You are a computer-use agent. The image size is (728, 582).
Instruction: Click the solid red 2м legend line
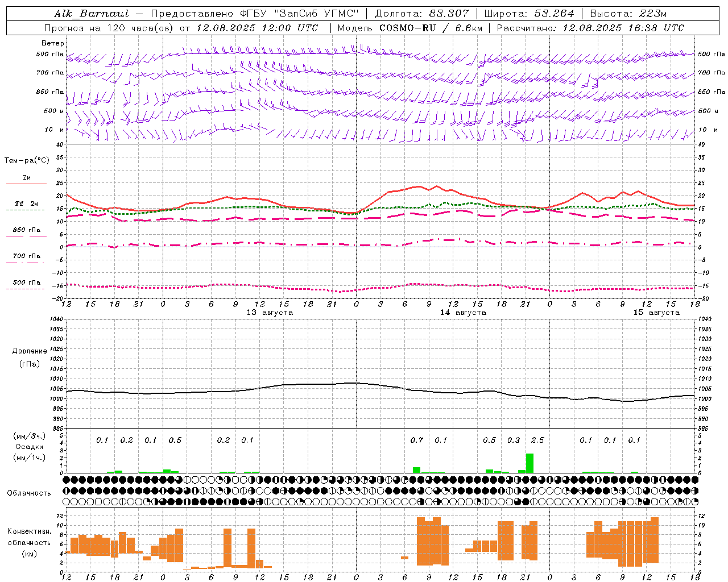click(26, 184)
